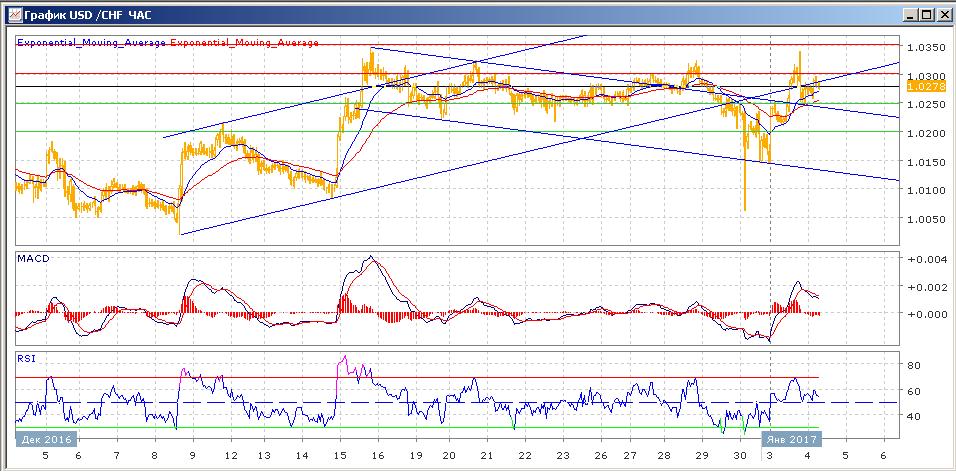Maximize the USD/CHF chart window
The image size is (956, 474).
(x=925, y=14)
